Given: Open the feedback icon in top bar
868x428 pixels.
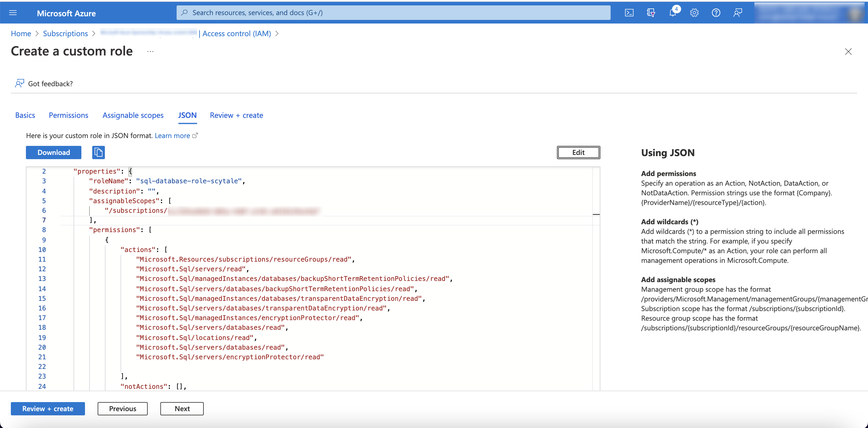Looking at the screenshot, I should [737, 13].
